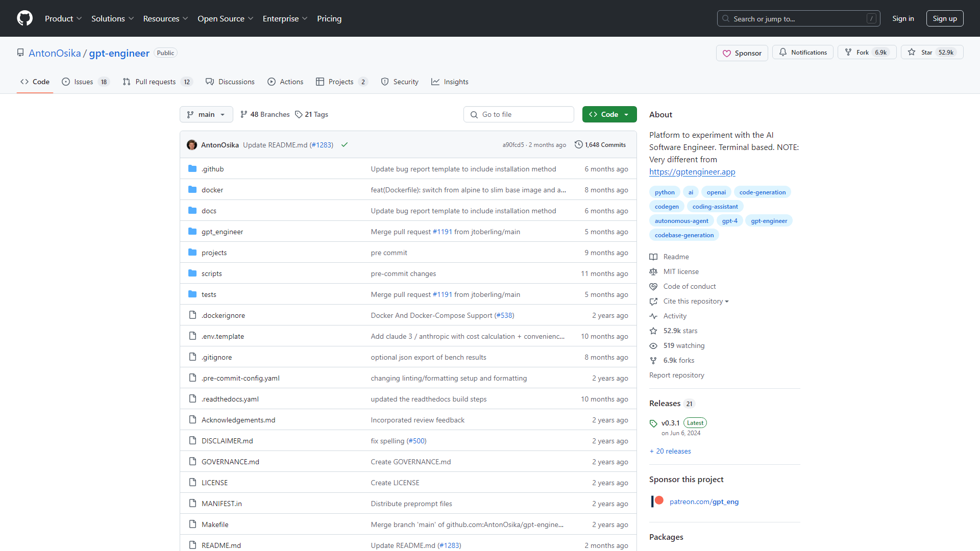The image size is (980, 551).
Task: Click the tag icon beside v0.3.1 release
Action: (653, 423)
